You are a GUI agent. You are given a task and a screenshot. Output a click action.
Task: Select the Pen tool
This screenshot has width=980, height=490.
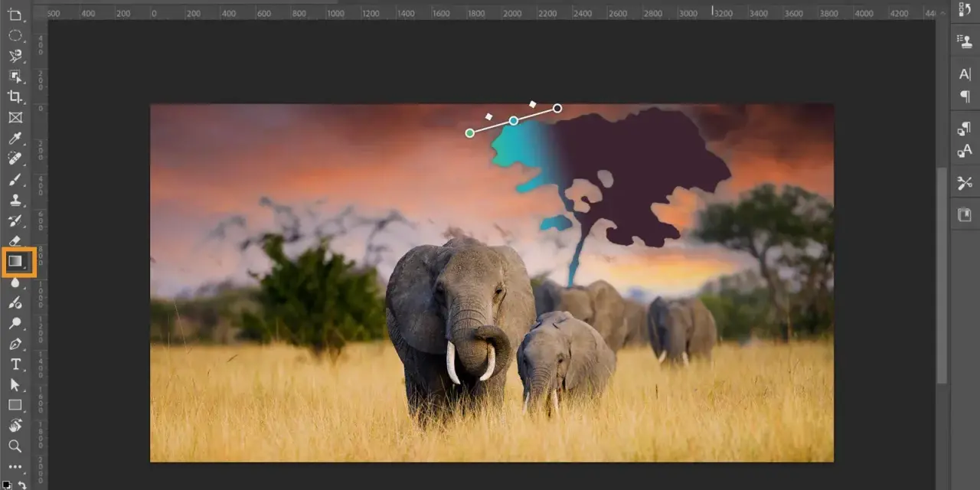[15, 344]
